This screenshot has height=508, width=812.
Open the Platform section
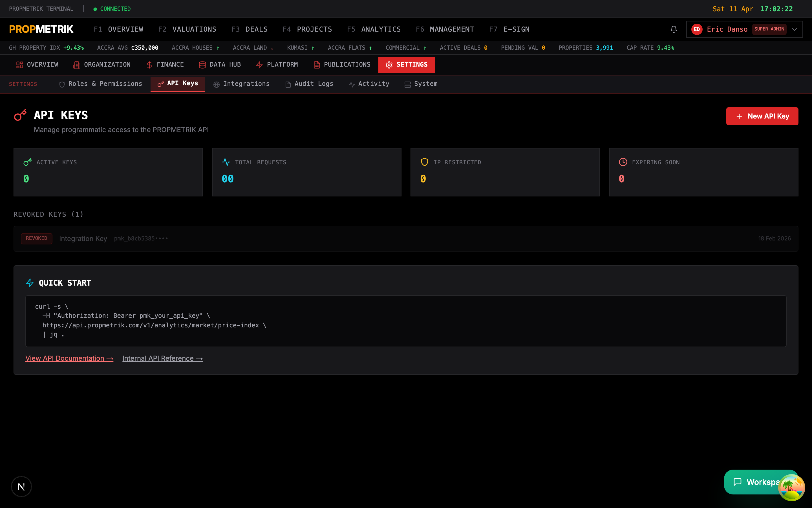coord(277,65)
